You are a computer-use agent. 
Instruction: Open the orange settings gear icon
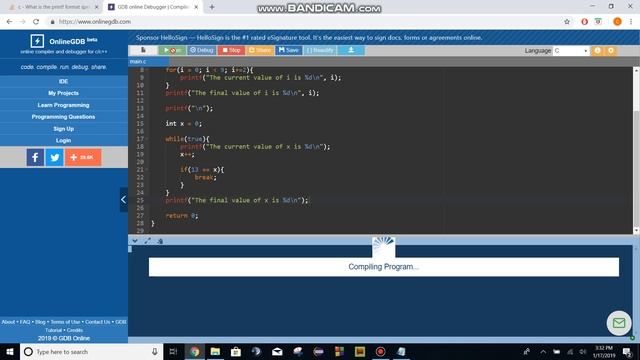click(611, 51)
